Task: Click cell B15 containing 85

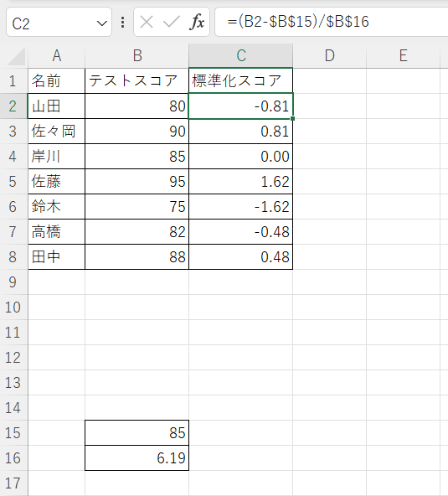Action: [136, 432]
